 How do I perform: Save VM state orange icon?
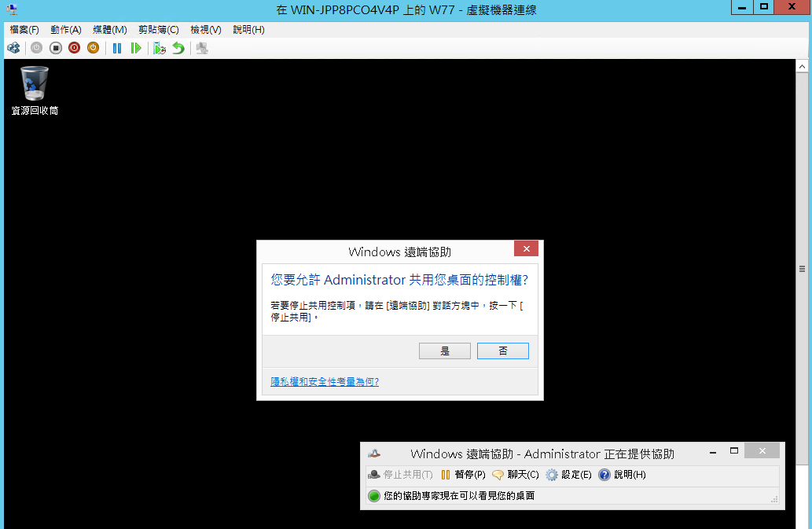(x=93, y=48)
